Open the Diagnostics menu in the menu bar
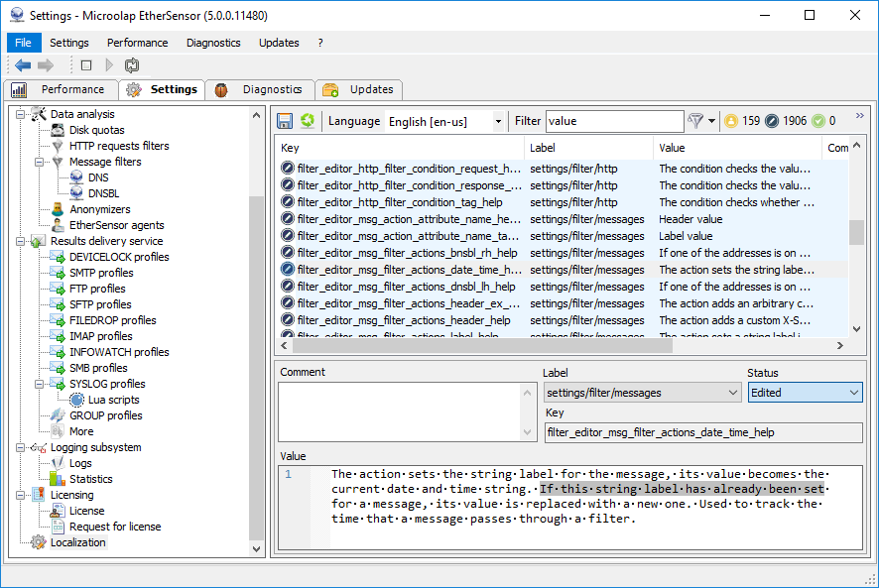 pyautogui.click(x=213, y=43)
